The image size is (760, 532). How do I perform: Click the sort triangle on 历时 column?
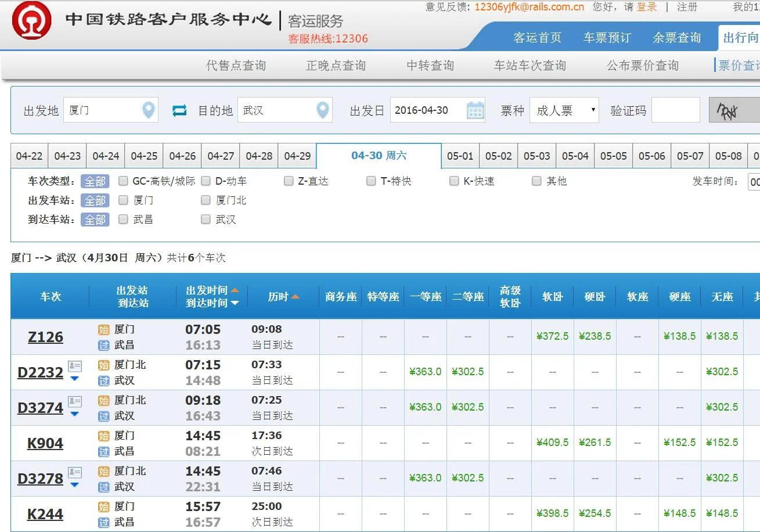(296, 296)
